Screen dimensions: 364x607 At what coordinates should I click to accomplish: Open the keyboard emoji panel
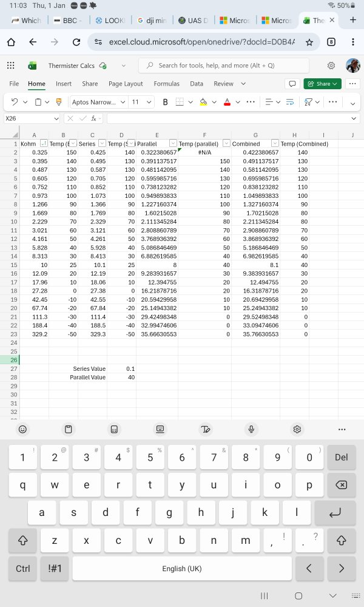(23, 429)
